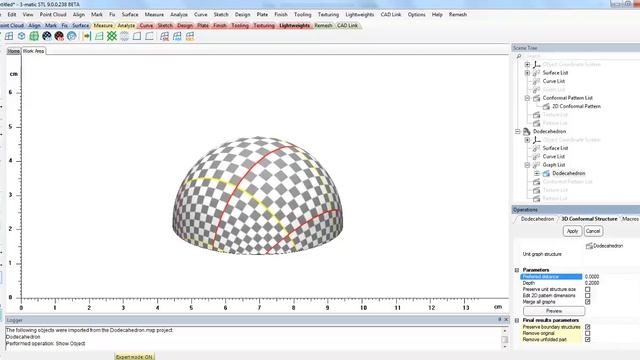The width and height of the screenshot is (640, 360).
Task: Toggle Remove original checkbox
Action: (587, 333)
